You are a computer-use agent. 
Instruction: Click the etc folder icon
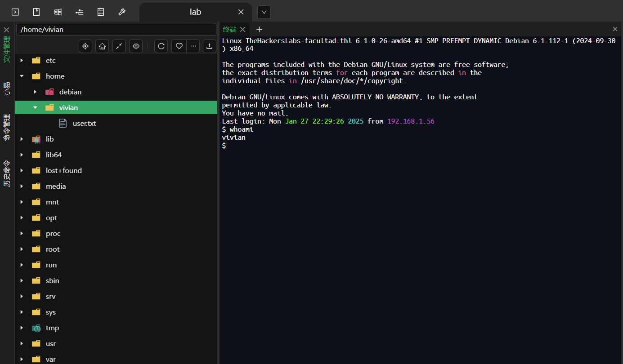tap(36, 61)
